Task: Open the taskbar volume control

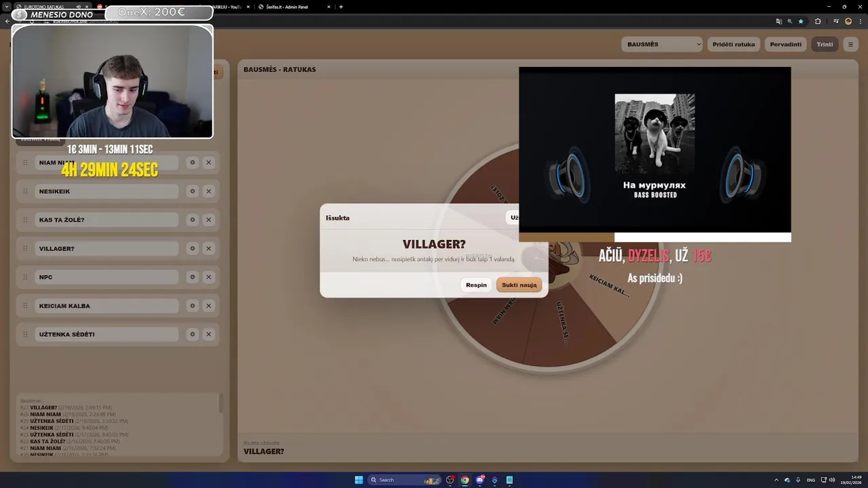Action: pos(833,480)
